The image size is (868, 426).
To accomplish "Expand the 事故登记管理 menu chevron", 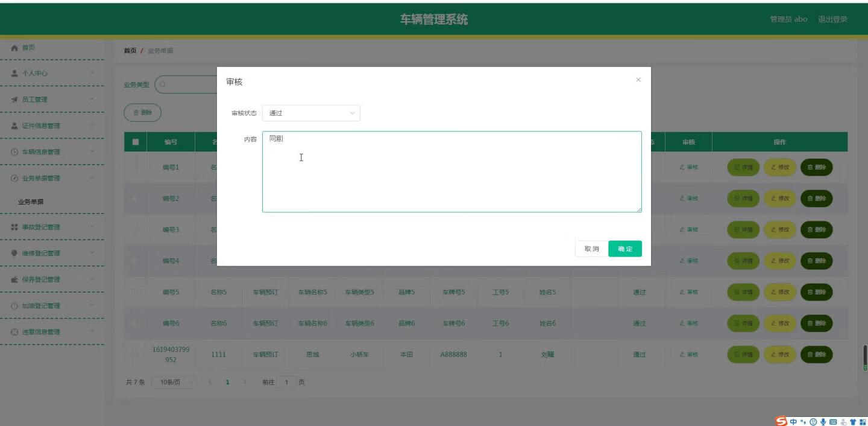I will [92, 227].
